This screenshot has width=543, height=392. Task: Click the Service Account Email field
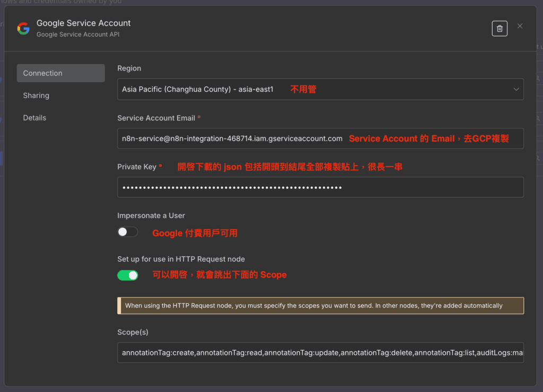(x=320, y=138)
